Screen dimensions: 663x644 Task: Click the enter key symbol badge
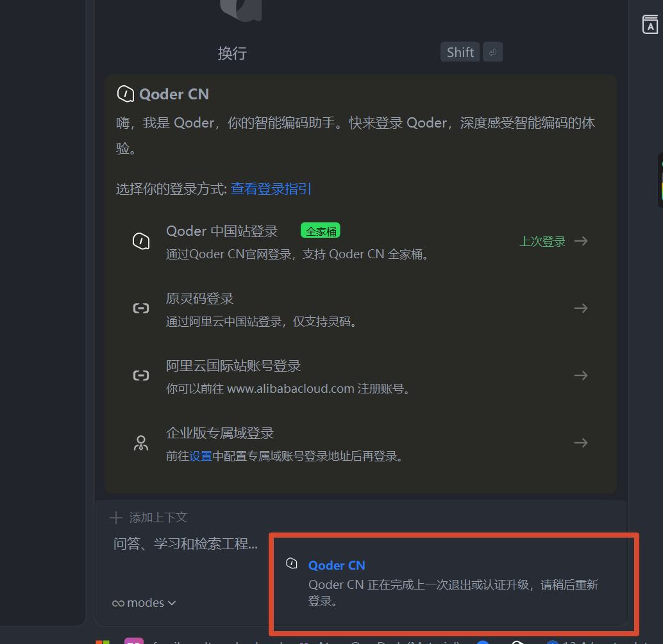(x=492, y=52)
